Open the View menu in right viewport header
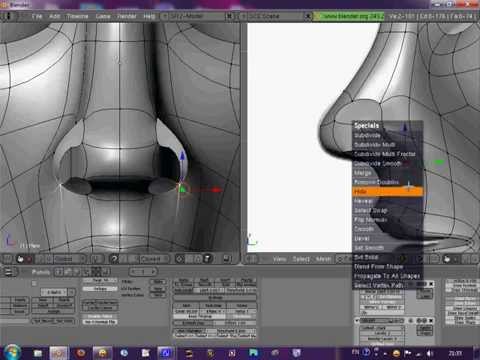The height and width of the screenshot is (360, 480). pyautogui.click(x=279, y=259)
